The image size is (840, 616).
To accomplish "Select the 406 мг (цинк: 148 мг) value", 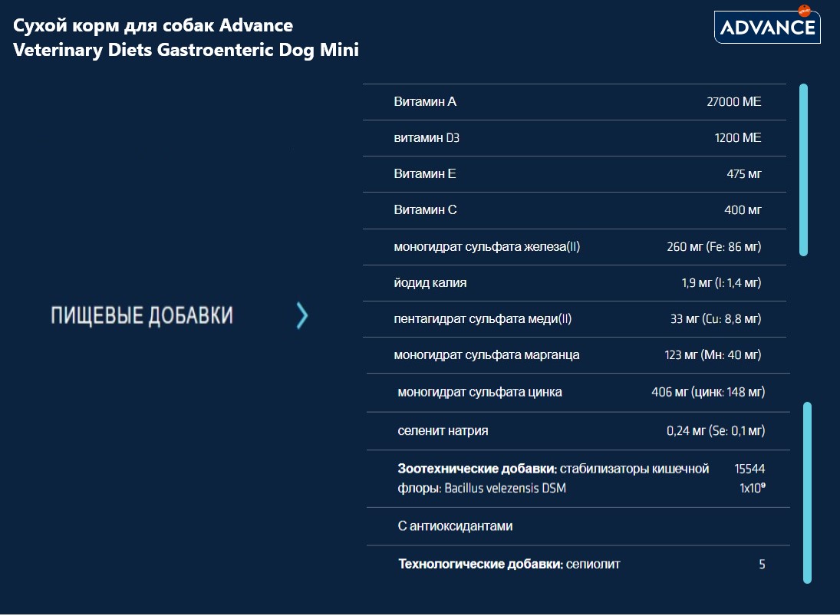I will pos(708,392).
